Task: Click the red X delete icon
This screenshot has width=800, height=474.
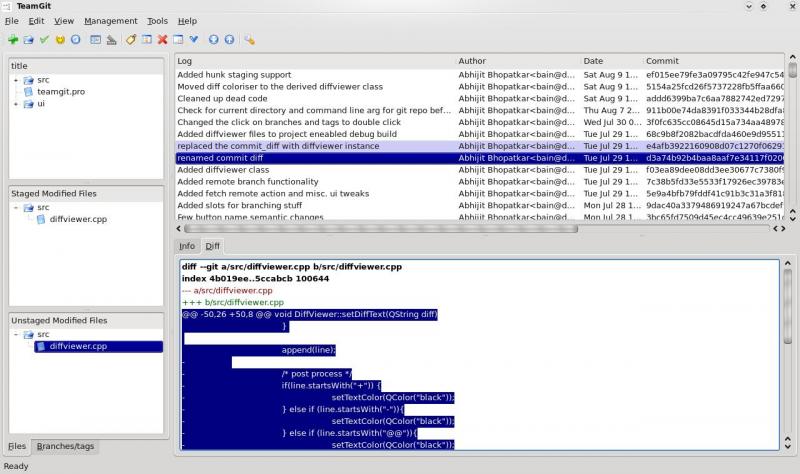Action: [x=162, y=40]
